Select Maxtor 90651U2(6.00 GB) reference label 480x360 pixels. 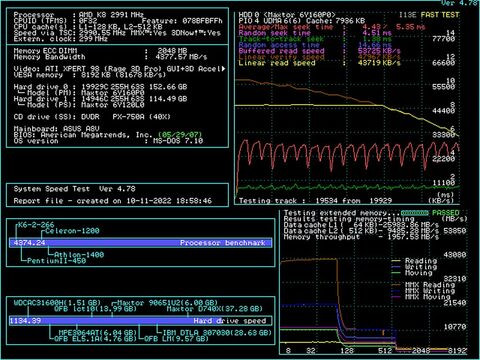(167, 303)
